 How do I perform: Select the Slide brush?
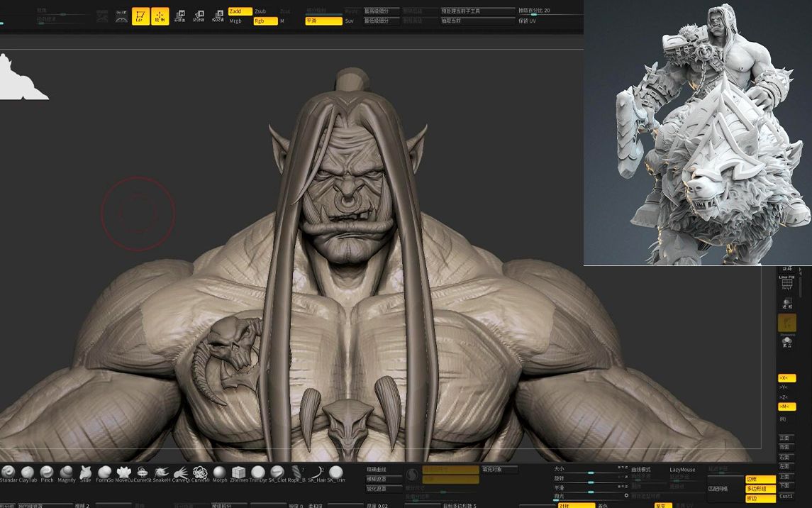85,473
